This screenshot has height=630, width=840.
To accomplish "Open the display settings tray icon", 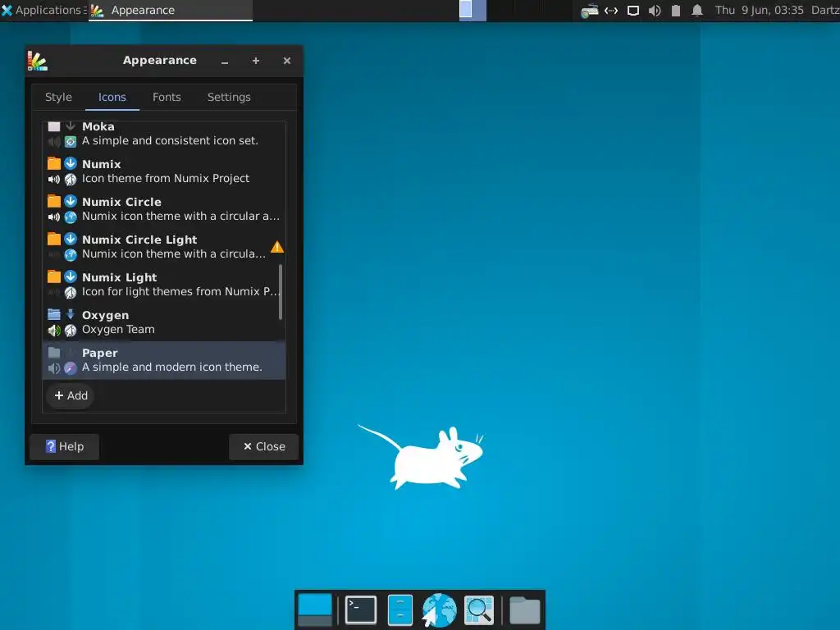I will [x=633, y=10].
